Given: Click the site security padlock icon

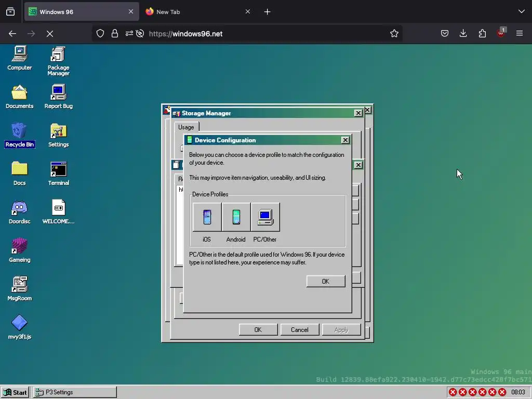Looking at the screenshot, I should (115, 34).
